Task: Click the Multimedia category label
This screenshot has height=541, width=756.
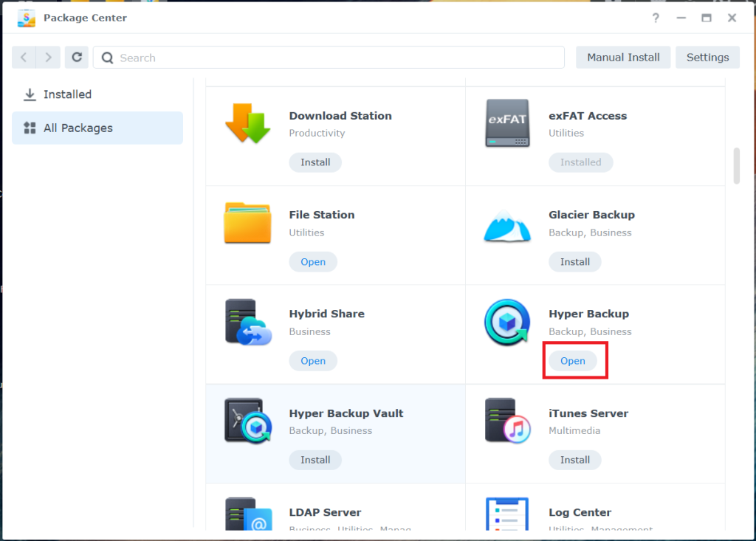Action: [x=574, y=430]
